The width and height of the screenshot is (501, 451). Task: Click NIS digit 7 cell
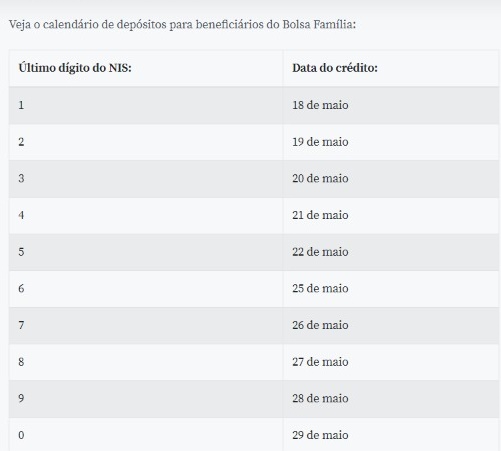146,325
